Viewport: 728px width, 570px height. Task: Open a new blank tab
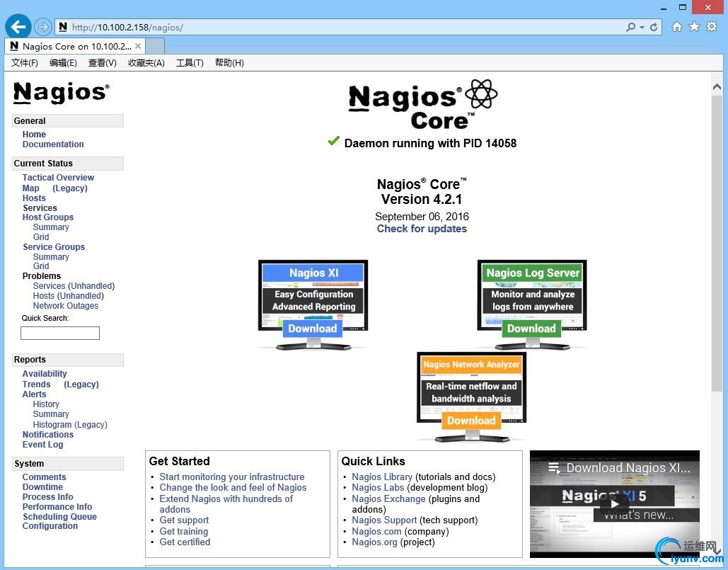coord(155,46)
